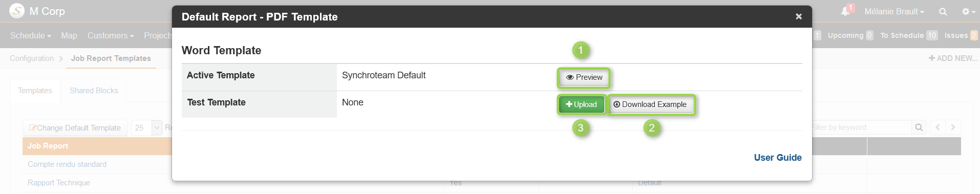Image resolution: width=980 pixels, height=194 pixels.
Task: Expand the Mélanie Brault user menu
Action: [894, 11]
